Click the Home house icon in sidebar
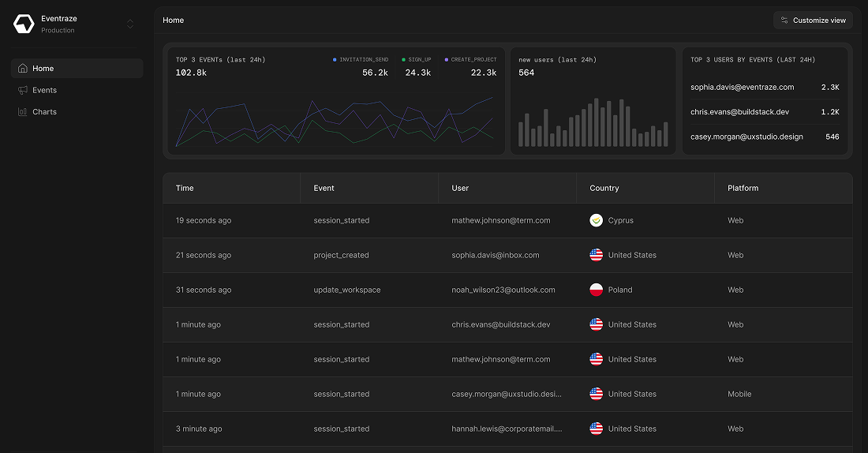868x453 pixels. pos(23,68)
